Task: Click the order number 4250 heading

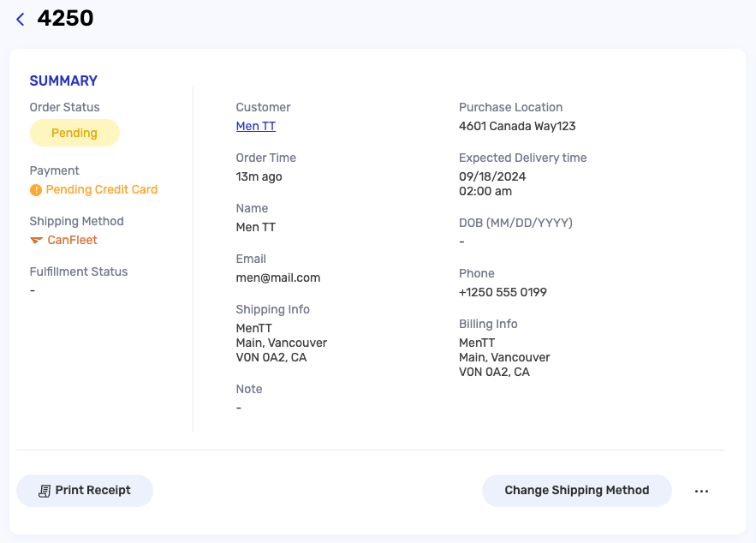Action: (x=66, y=18)
